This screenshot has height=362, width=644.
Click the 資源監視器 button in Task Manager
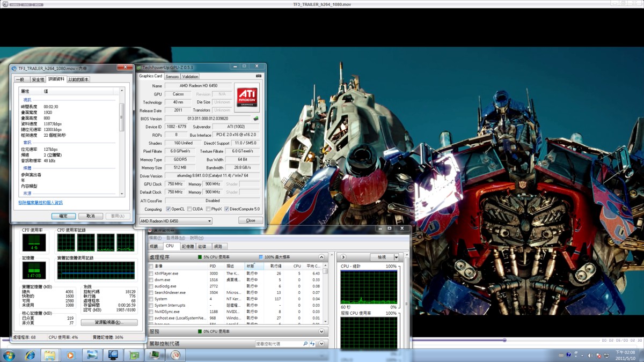(109, 322)
